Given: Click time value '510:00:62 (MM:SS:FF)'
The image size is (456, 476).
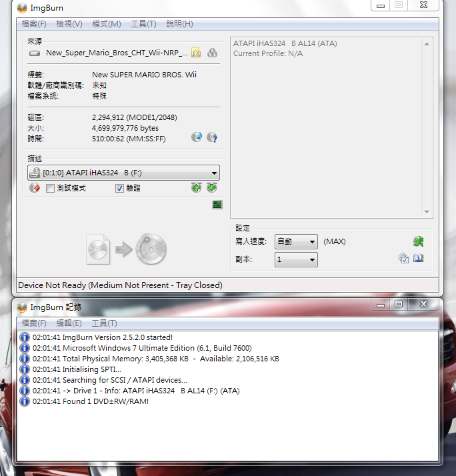Looking at the screenshot, I should (x=129, y=139).
